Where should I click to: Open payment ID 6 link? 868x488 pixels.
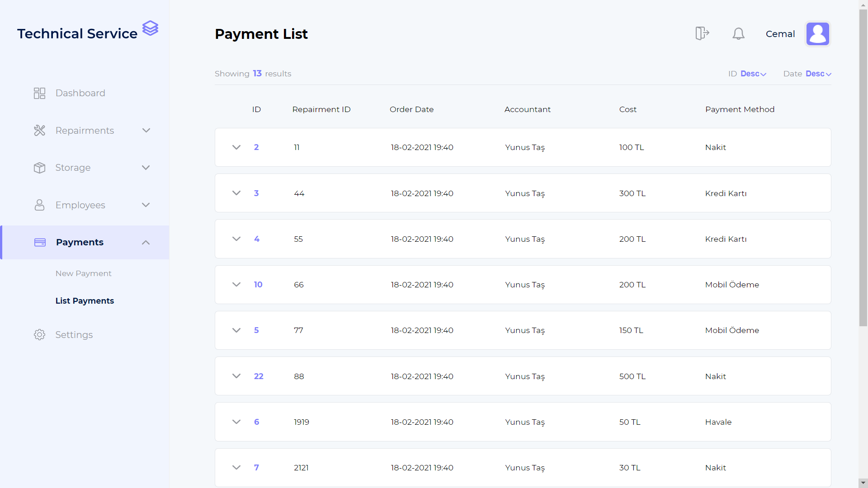pos(257,422)
